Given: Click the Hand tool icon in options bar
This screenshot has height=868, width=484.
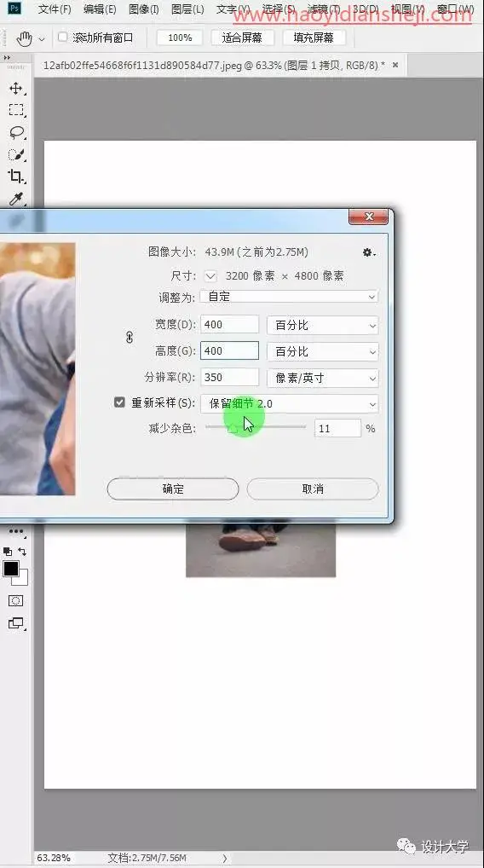Looking at the screenshot, I should click(25, 38).
